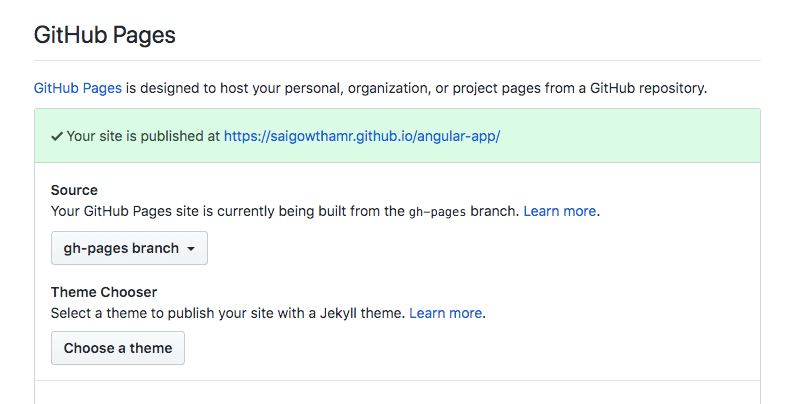
Task: Click the 'currently being built from' description text
Action: (x=285, y=211)
